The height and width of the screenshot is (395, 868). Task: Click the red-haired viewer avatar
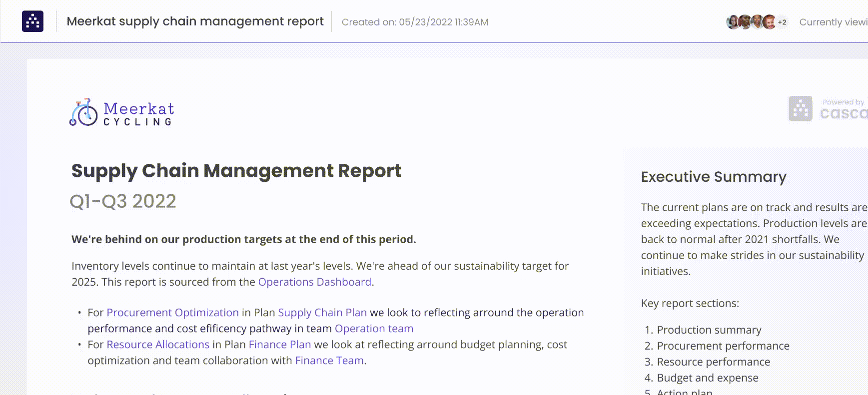(x=770, y=22)
